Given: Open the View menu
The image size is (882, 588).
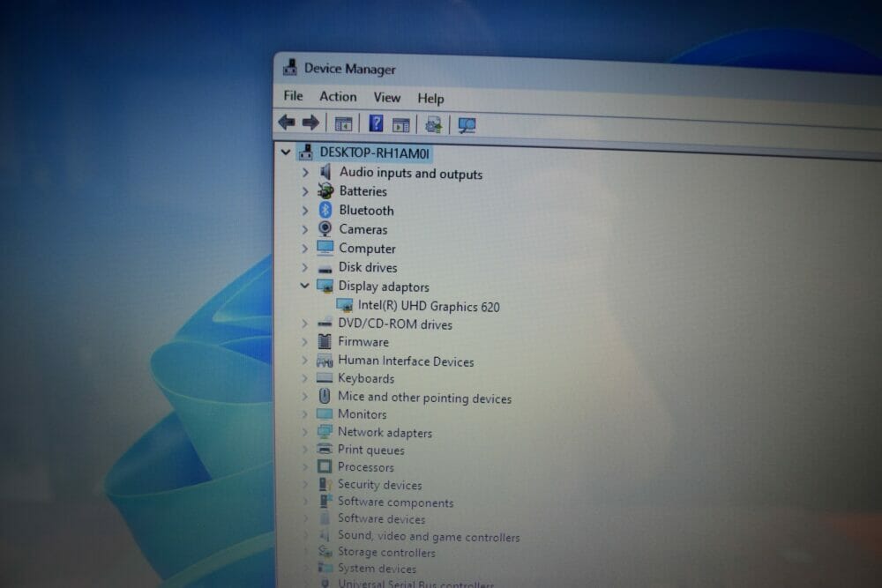Looking at the screenshot, I should (387, 97).
